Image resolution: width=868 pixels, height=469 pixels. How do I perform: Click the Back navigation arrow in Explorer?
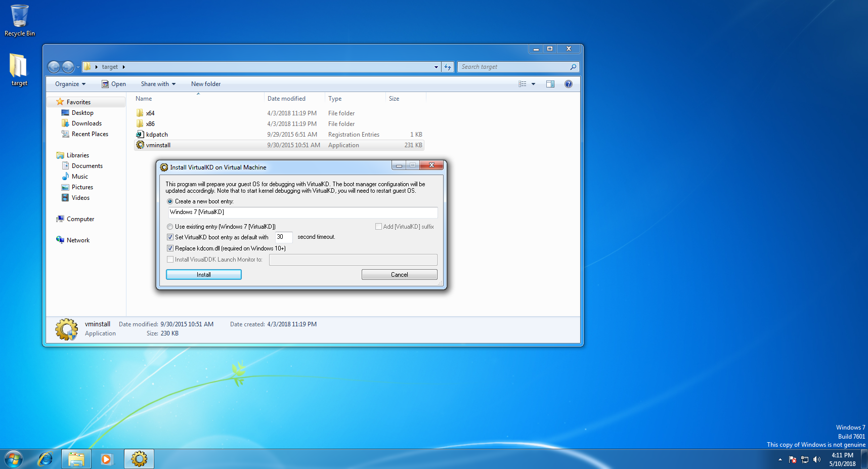pos(54,67)
